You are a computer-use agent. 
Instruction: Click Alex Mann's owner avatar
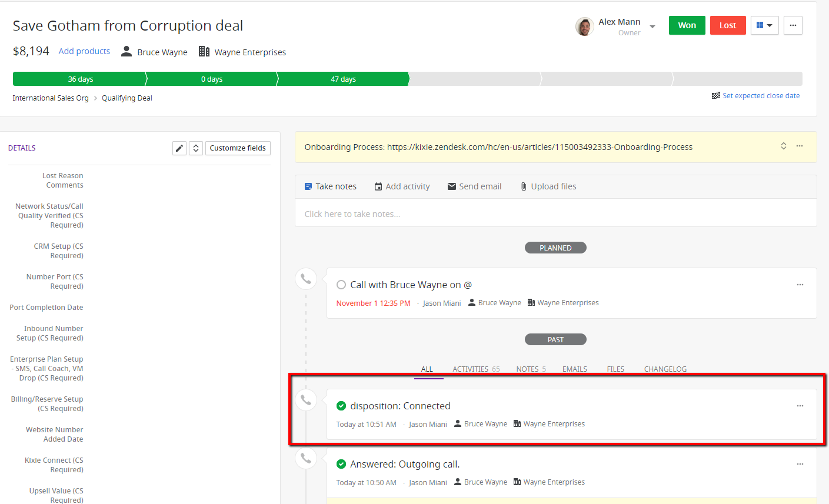tap(584, 26)
